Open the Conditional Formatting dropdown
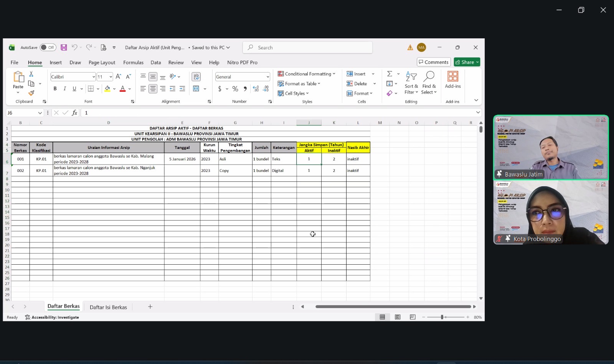 click(307, 74)
